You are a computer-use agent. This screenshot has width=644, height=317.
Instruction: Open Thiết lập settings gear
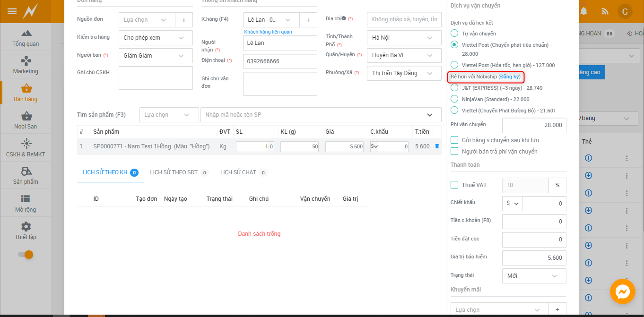(x=26, y=231)
